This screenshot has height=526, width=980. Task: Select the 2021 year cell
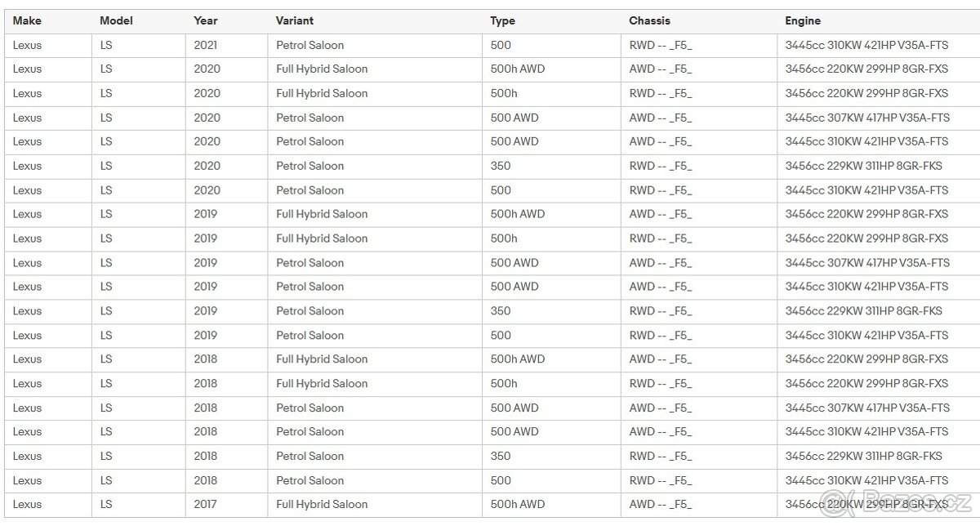click(206, 45)
